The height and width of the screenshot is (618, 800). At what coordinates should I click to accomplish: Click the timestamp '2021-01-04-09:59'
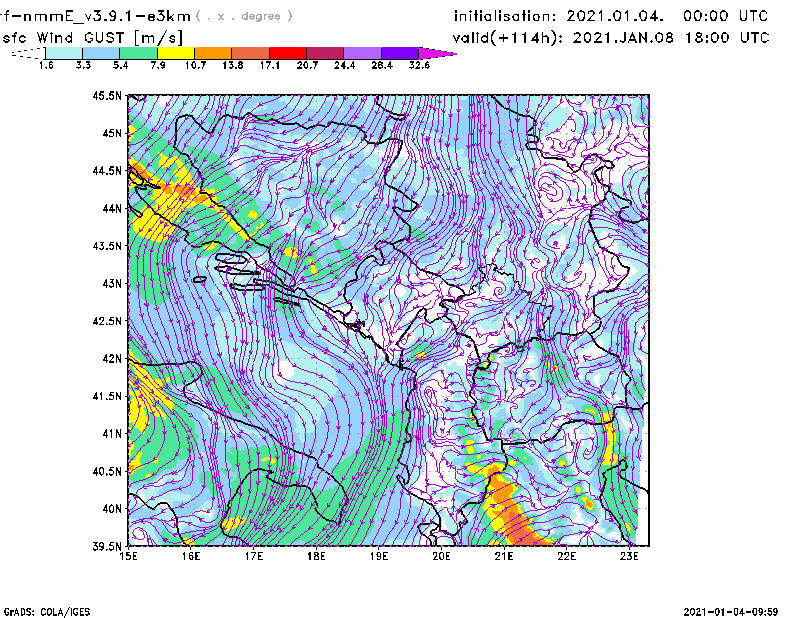point(731,612)
